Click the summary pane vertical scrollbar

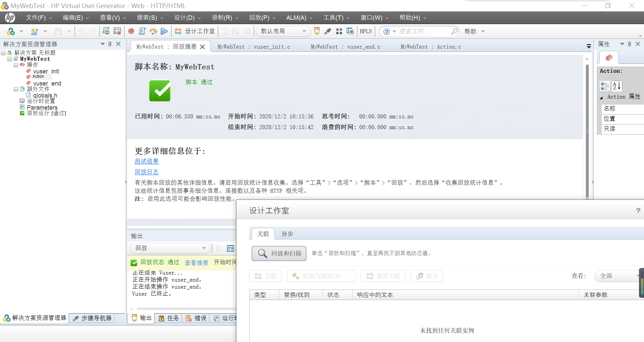tap(587, 131)
